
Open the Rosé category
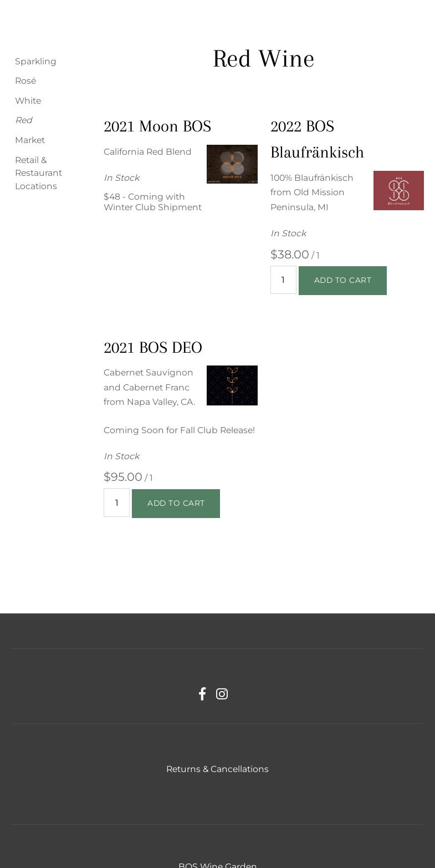pos(25,81)
